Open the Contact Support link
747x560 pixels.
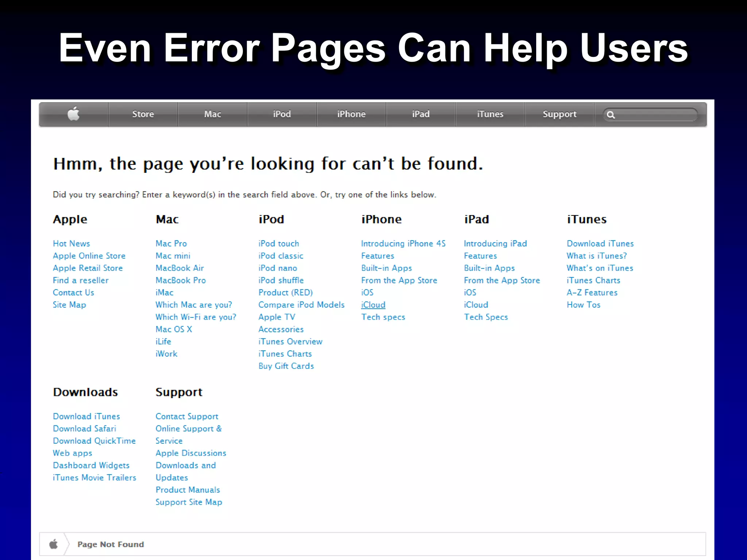click(x=187, y=416)
